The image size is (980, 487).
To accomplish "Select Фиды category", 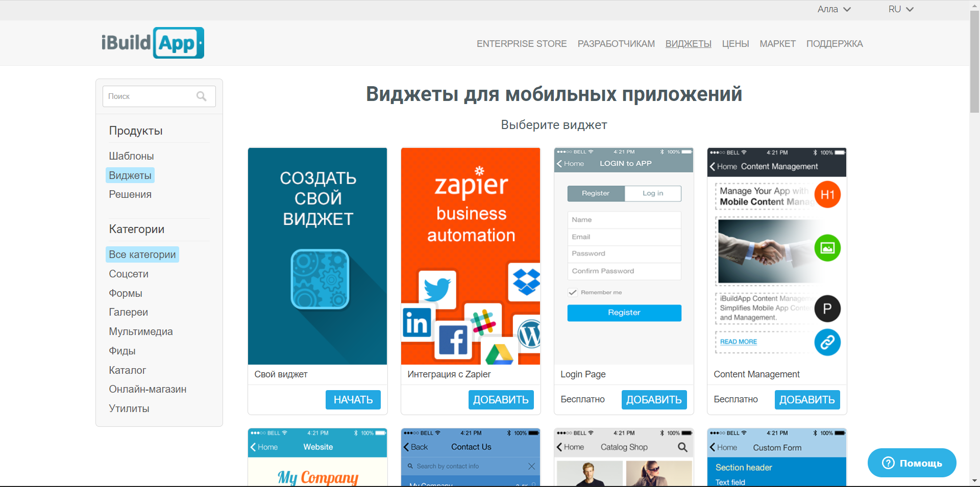I will [x=122, y=351].
